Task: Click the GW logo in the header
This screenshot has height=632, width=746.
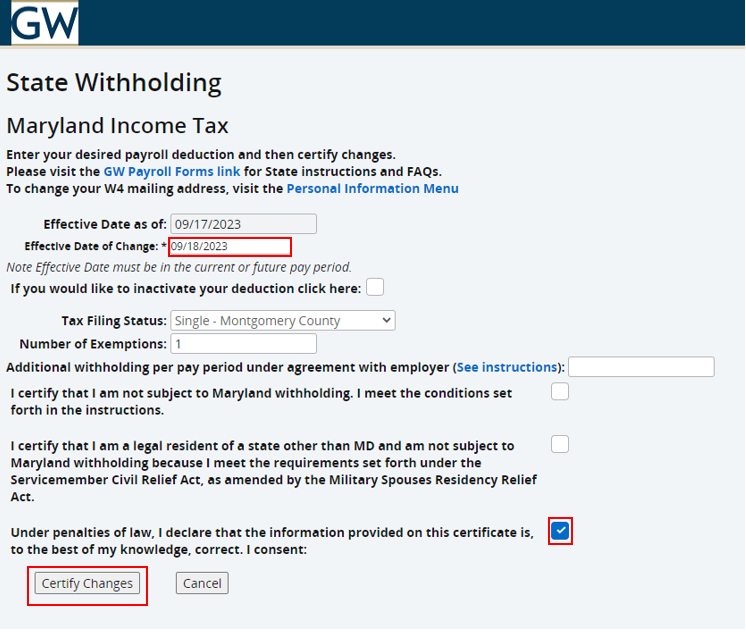Action: [45, 22]
